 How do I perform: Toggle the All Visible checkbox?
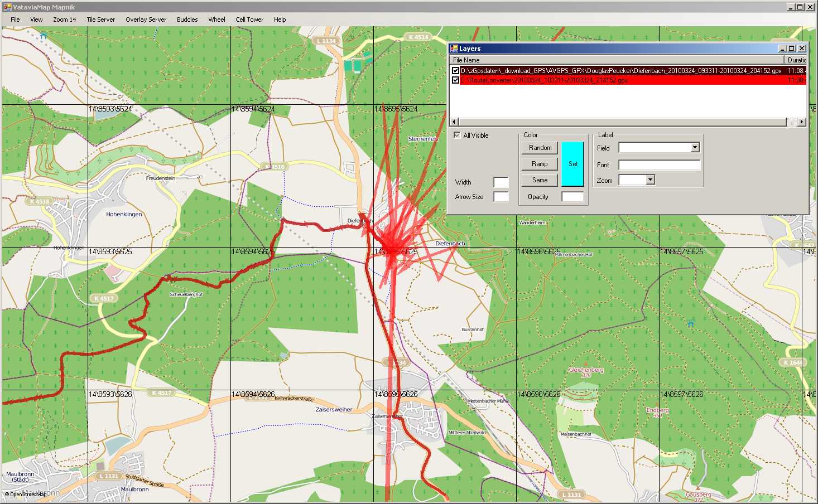click(x=457, y=135)
